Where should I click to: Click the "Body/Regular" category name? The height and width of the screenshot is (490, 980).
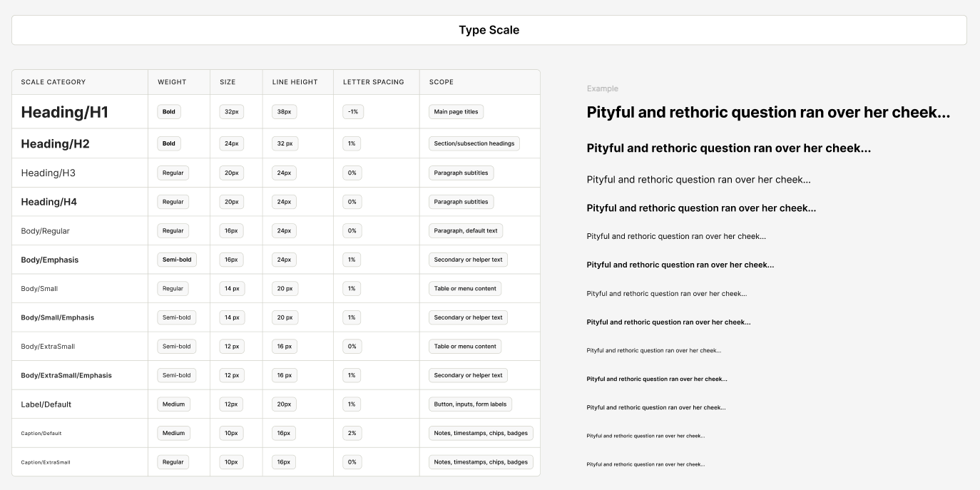46,231
